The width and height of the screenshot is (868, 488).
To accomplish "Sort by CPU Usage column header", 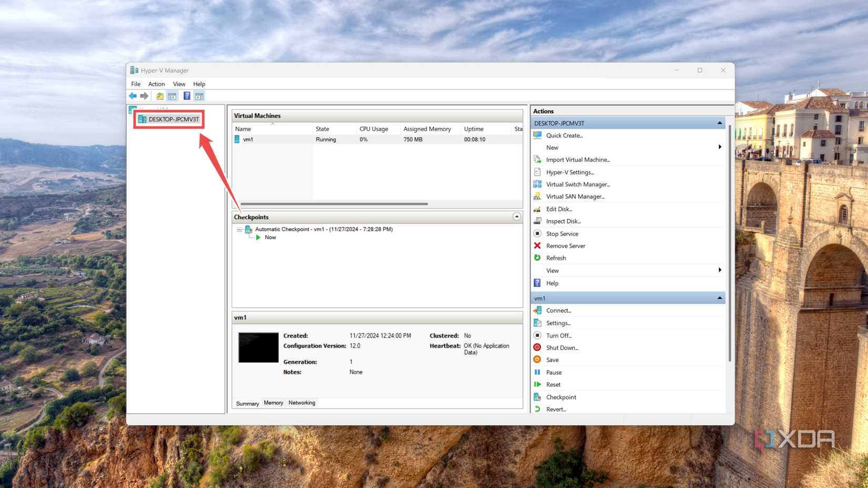I will click(x=379, y=129).
